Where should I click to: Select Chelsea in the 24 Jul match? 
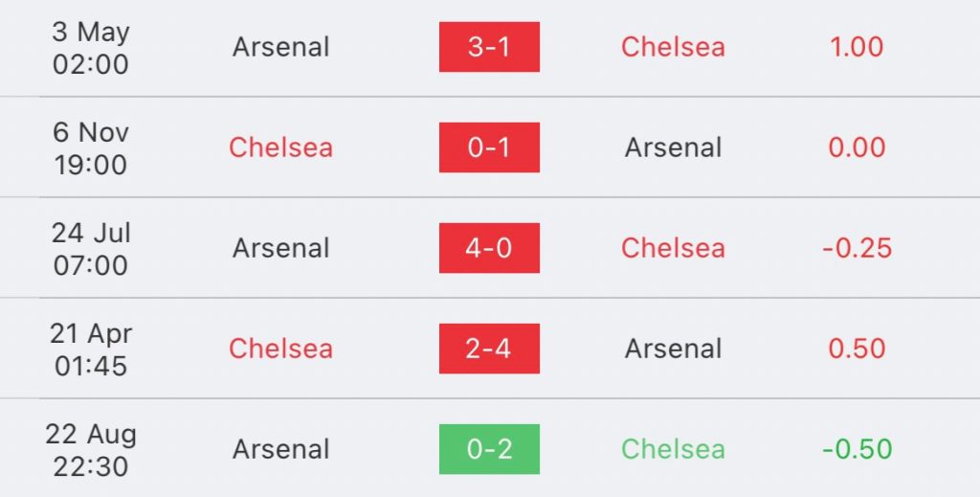pos(673,248)
